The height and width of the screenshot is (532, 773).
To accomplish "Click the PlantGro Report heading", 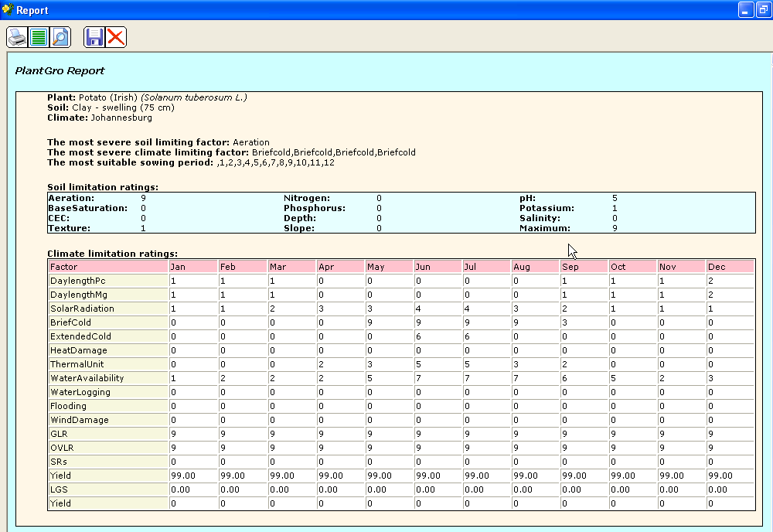I will click(x=60, y=71).
